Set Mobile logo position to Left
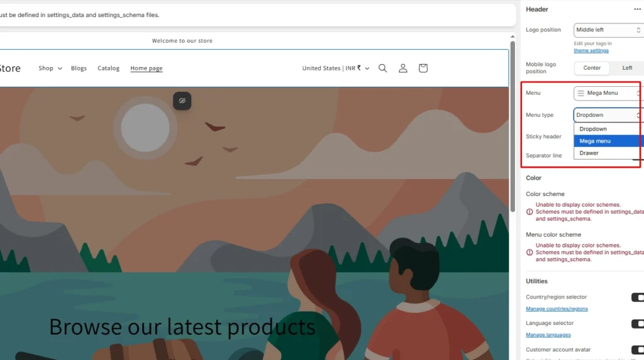The height and width of the screenshot is (360, 644). [627, 68]
